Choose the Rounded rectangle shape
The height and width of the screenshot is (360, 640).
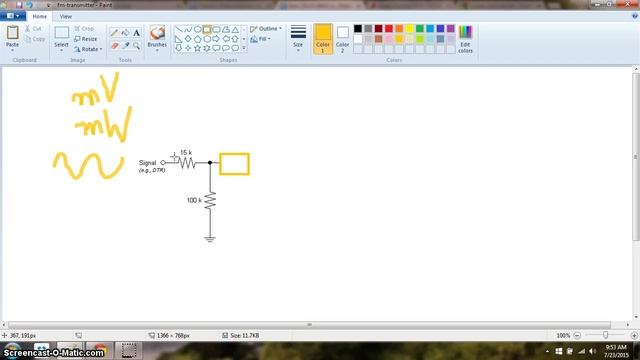(x=216, y=29)
